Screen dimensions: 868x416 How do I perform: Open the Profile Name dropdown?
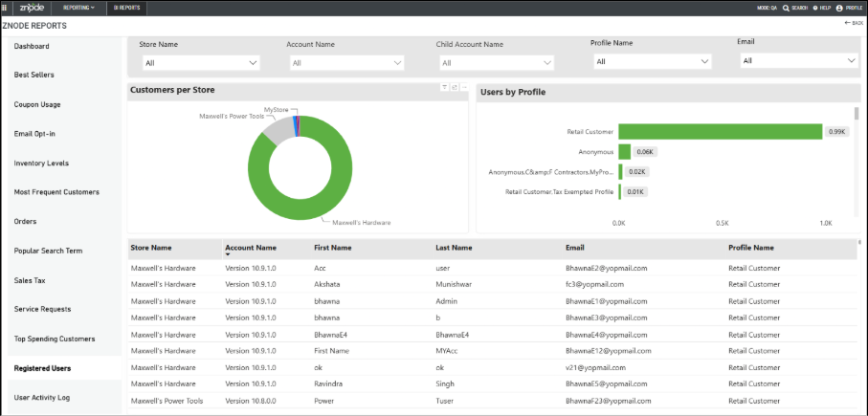pos(653,61)
